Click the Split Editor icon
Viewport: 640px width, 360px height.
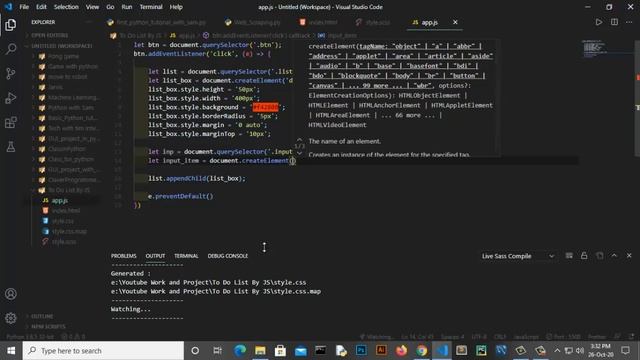coord(614,22)
